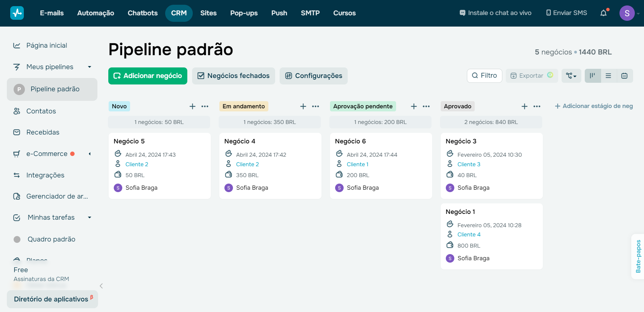Open the Enviar SMS option

[x=566, y=13]
